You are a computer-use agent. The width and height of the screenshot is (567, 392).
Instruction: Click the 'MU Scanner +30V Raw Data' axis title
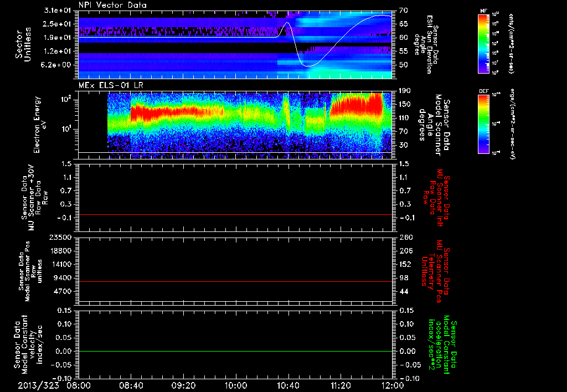(x=34, y=198)
